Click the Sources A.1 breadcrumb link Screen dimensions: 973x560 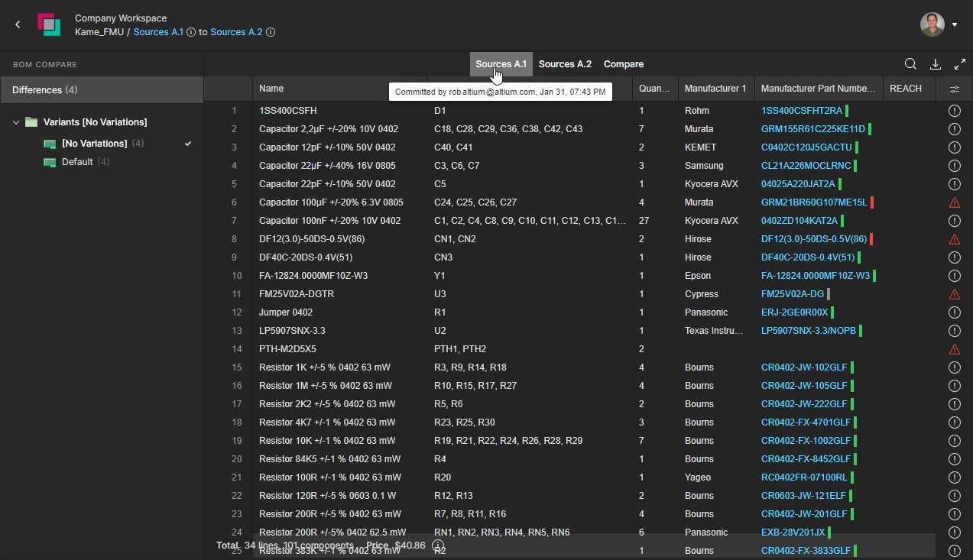(158, 32)
